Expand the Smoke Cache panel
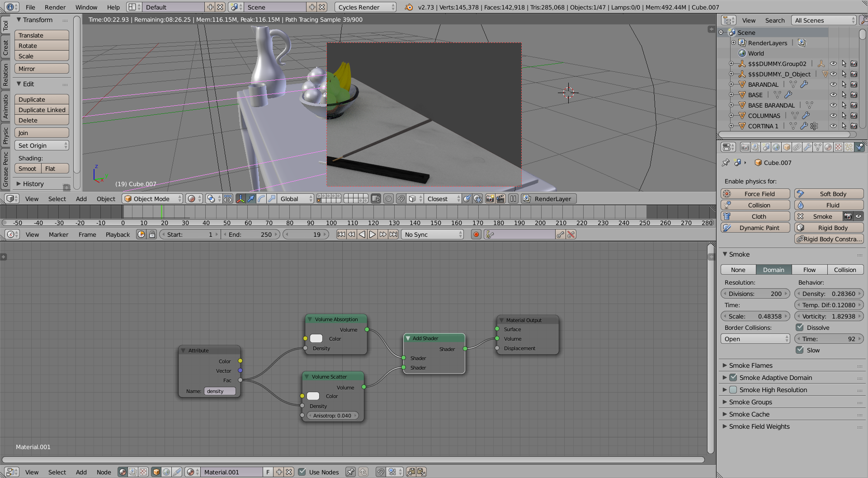The height and width of the screenshot is (478, 868). (749, 414)
